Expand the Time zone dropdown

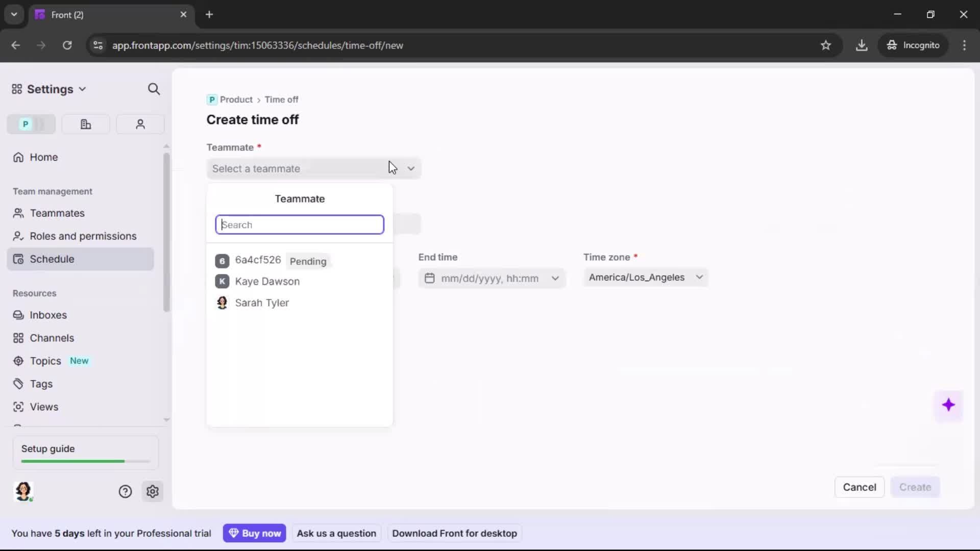[x=699, y=278]
